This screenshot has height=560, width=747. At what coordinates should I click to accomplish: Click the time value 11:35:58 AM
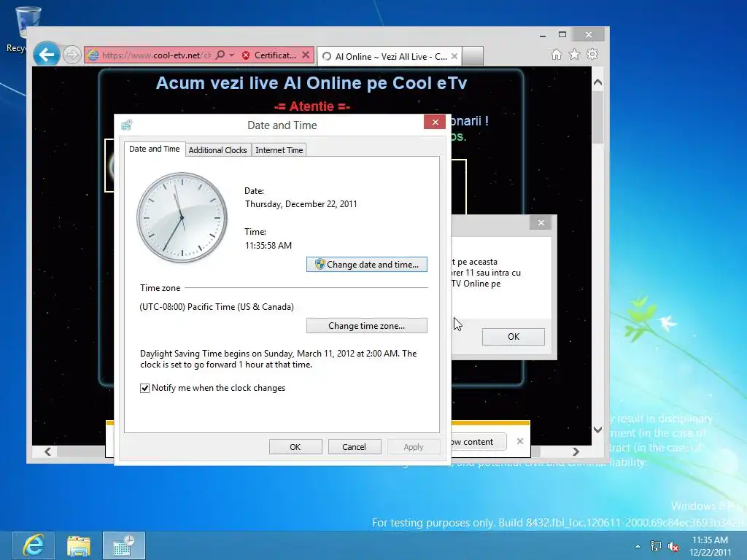point(268,246)
